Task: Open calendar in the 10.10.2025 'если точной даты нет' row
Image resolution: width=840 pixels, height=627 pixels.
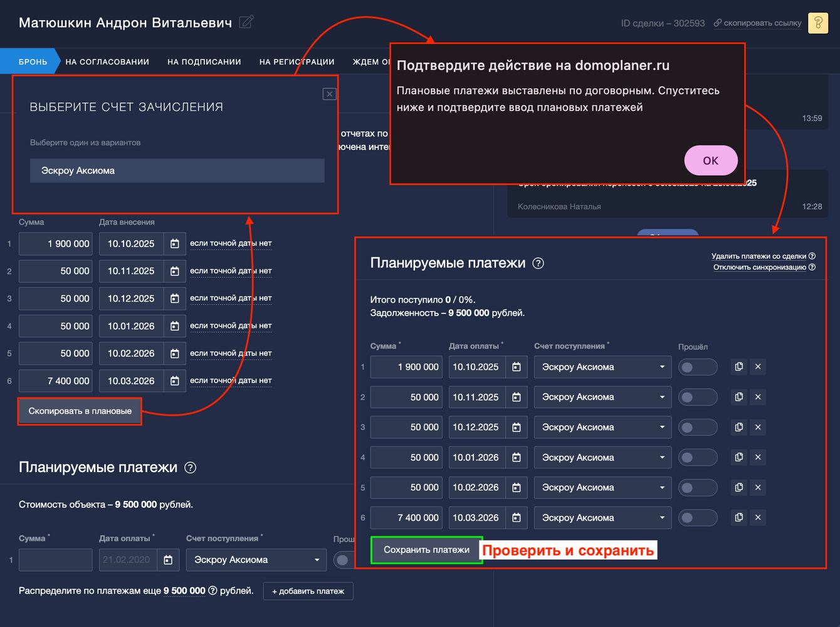Action: point(175,244)
